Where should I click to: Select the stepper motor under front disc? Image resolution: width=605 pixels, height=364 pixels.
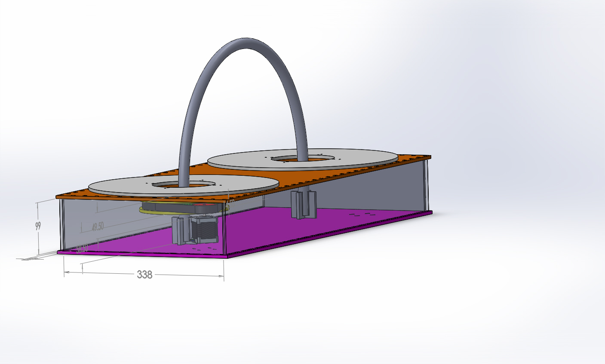coord(204,230)
